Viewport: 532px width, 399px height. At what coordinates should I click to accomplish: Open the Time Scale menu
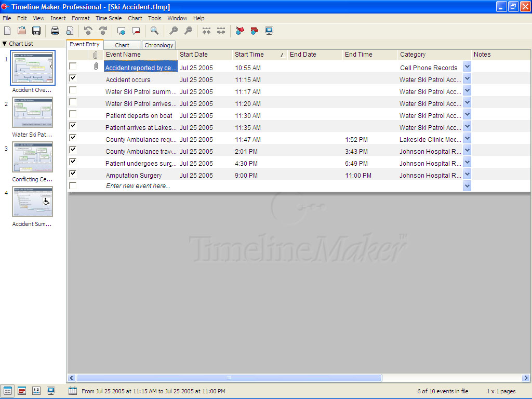tap(109, 18)
